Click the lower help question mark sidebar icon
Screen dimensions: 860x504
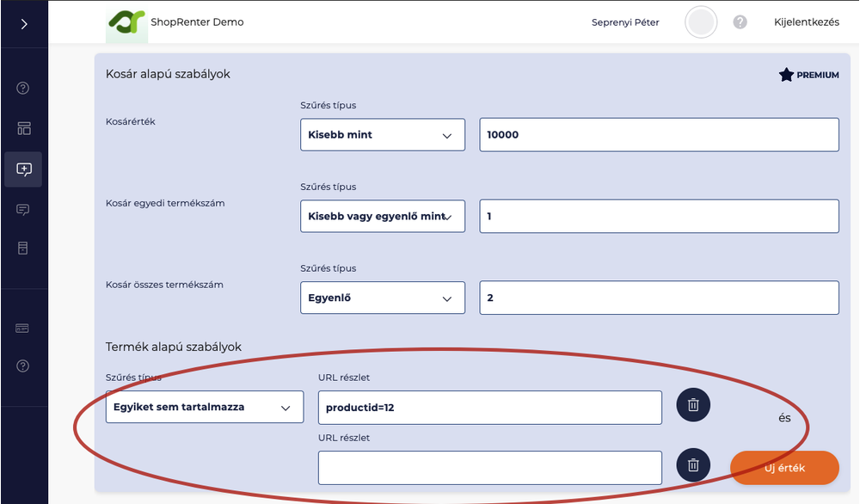23,366
